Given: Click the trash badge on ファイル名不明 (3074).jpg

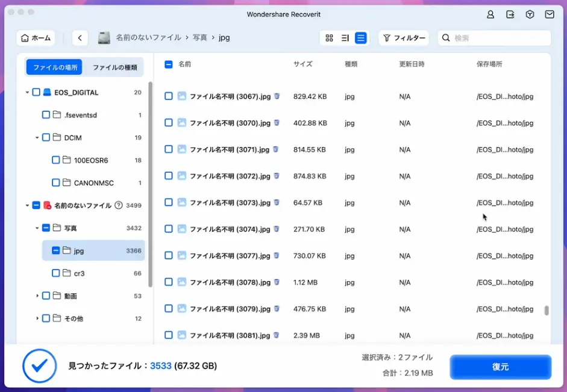Looking at the screenshot, I should click(277, 229).
